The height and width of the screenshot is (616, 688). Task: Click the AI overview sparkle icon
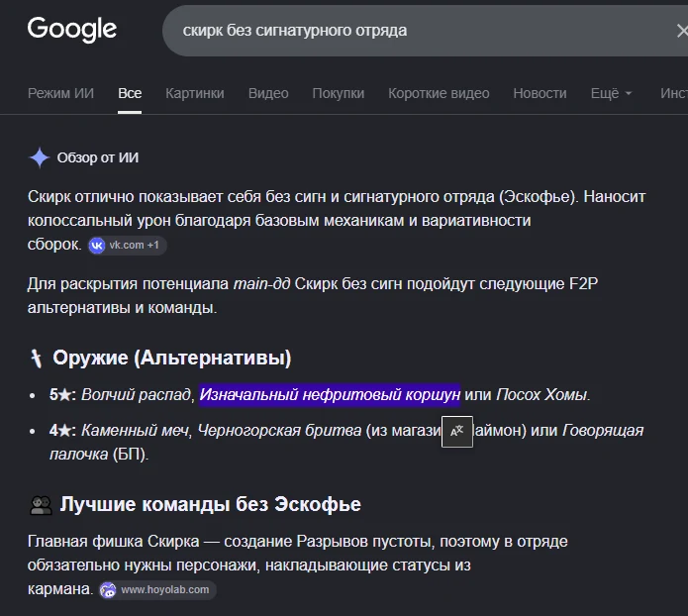tap(40, 157)
